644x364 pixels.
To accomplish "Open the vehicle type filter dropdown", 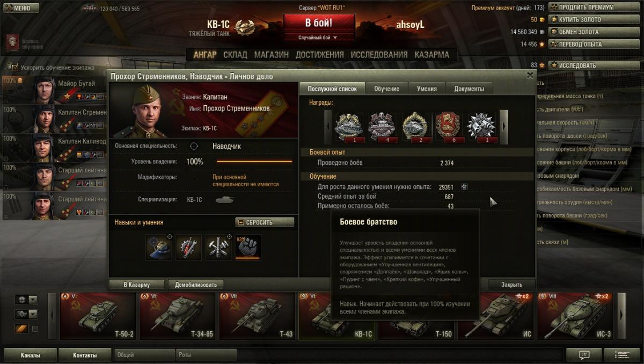I will (27, 314).
